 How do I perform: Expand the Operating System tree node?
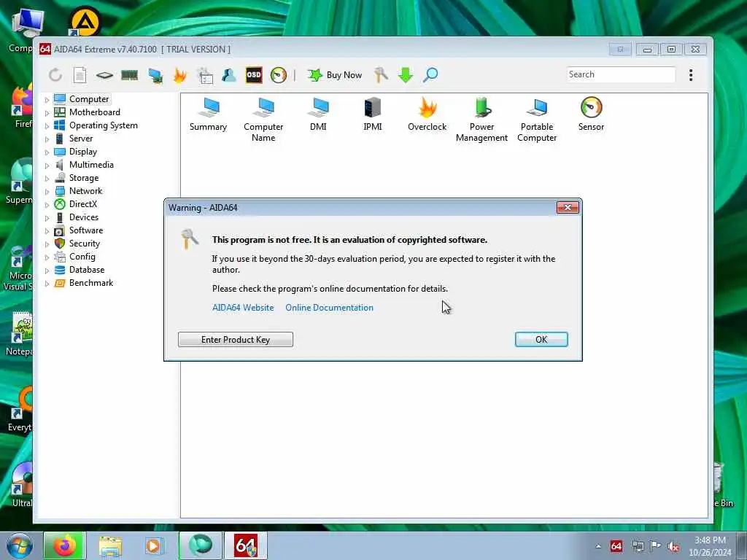tap(47, 126)
